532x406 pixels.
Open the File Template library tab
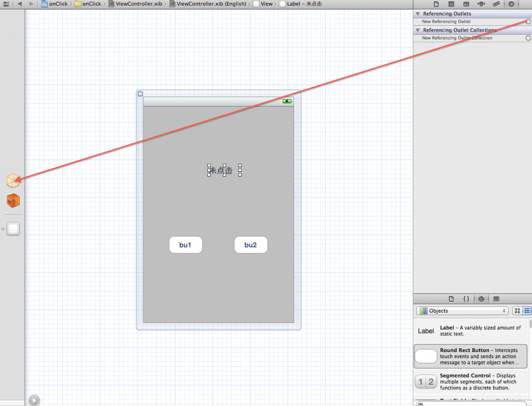[x=451, y=299]
